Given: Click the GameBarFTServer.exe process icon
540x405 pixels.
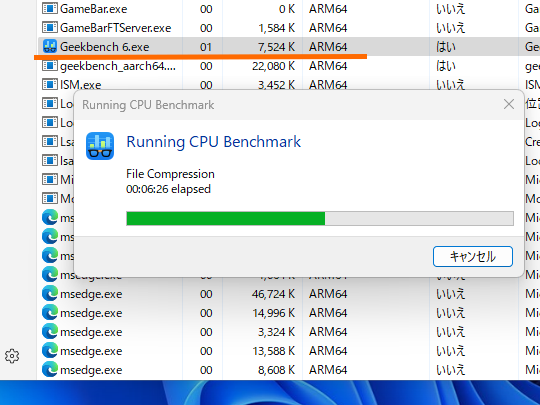Looking at the screenshot, I should point(50,27).
